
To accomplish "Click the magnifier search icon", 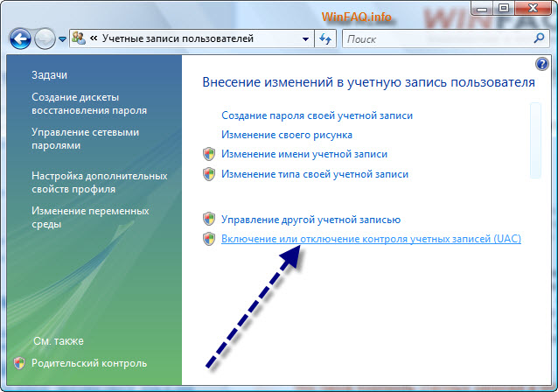I will tap(539, 38).
